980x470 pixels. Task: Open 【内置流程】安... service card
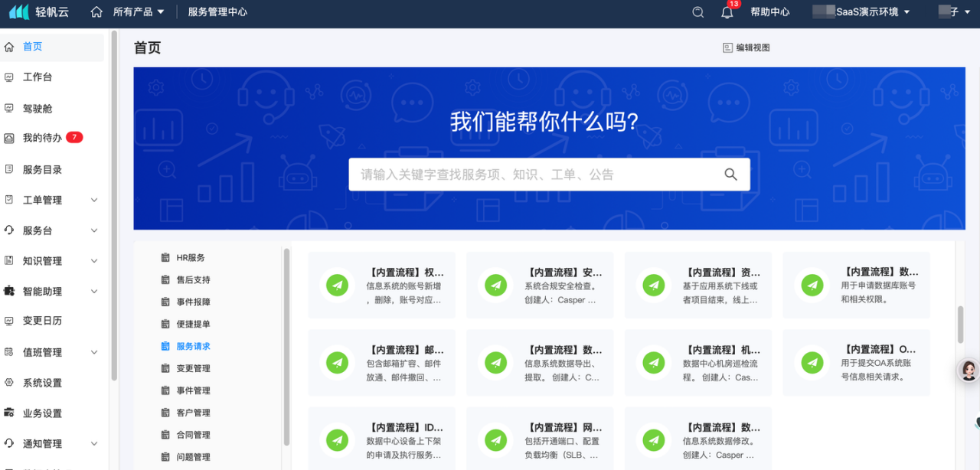540,286
